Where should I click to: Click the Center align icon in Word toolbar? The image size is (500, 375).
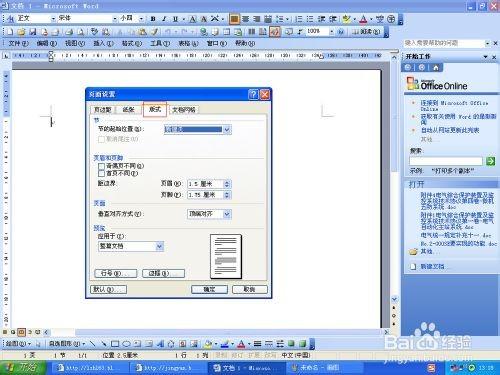pos(245,19)
